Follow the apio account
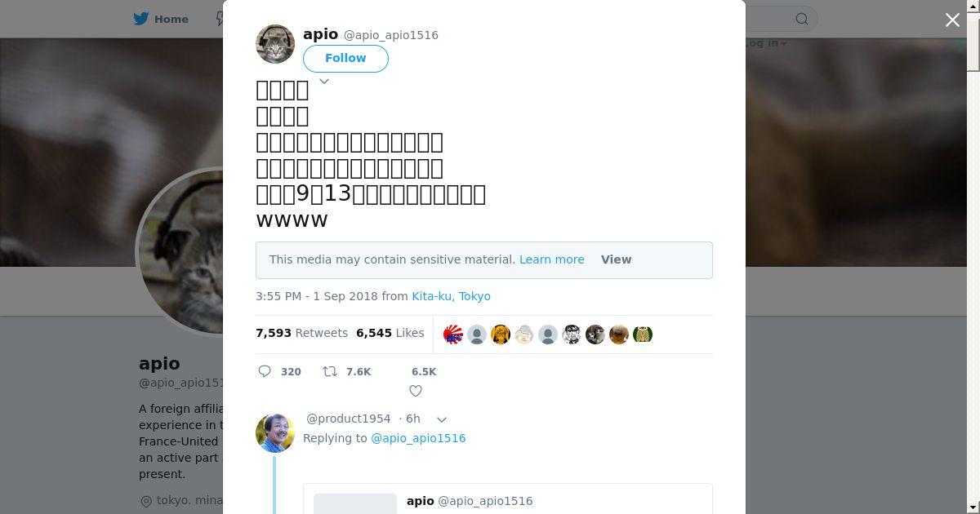 [345, 58]
